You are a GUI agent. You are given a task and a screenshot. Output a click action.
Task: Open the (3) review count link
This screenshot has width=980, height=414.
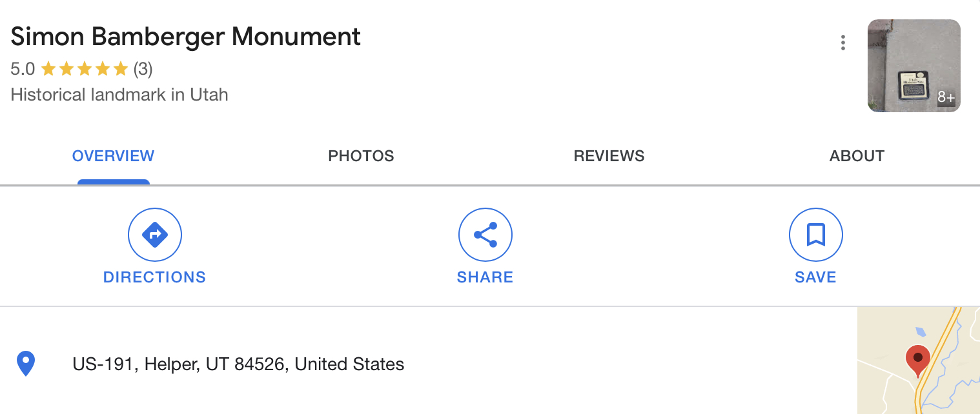[143, 68]
